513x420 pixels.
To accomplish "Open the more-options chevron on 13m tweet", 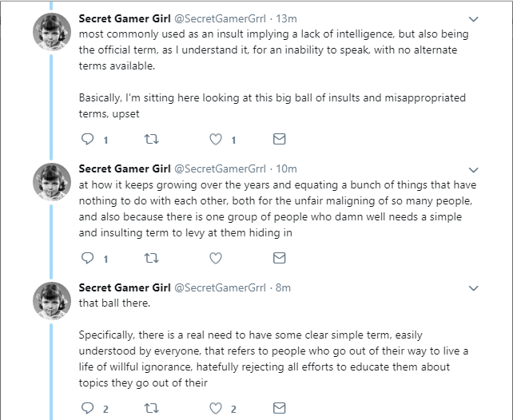I will 473,19.
